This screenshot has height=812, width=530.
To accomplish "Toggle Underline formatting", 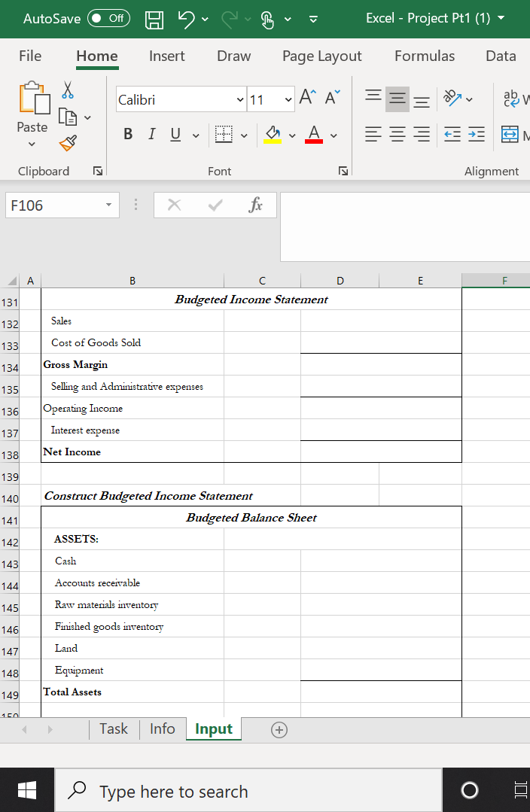I will [x=175, y=135].
